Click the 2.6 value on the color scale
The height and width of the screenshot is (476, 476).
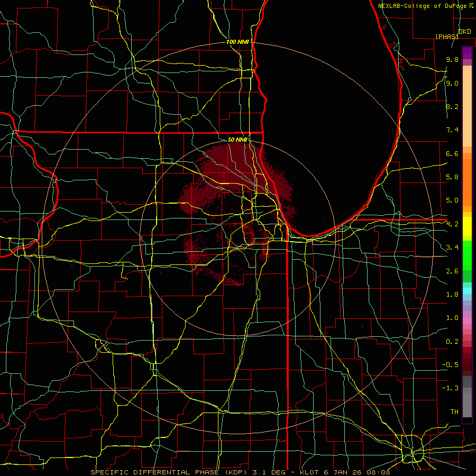coord(452,271)
